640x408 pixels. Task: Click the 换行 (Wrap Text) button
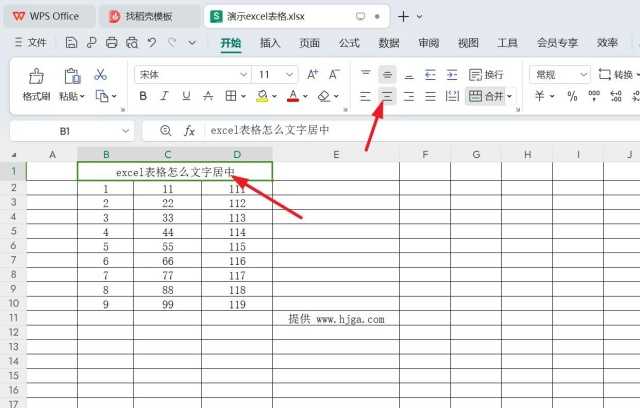487,75
